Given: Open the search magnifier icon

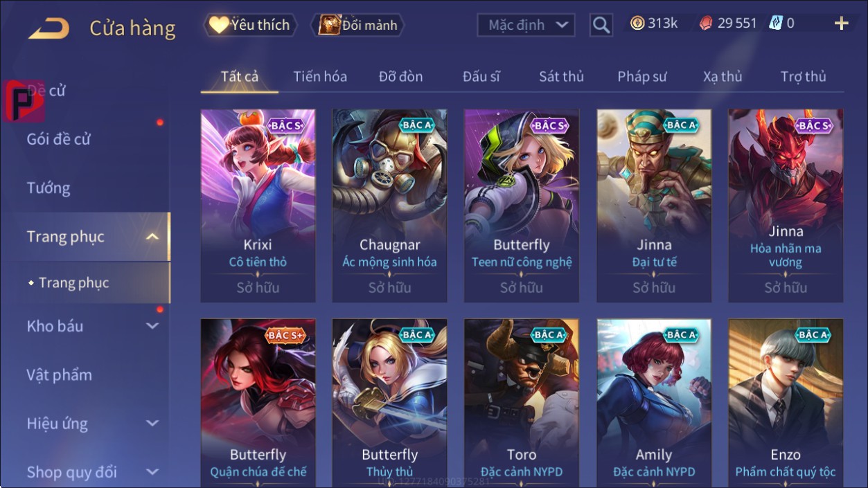Looking at the screenshot, I should pos(601,26).
